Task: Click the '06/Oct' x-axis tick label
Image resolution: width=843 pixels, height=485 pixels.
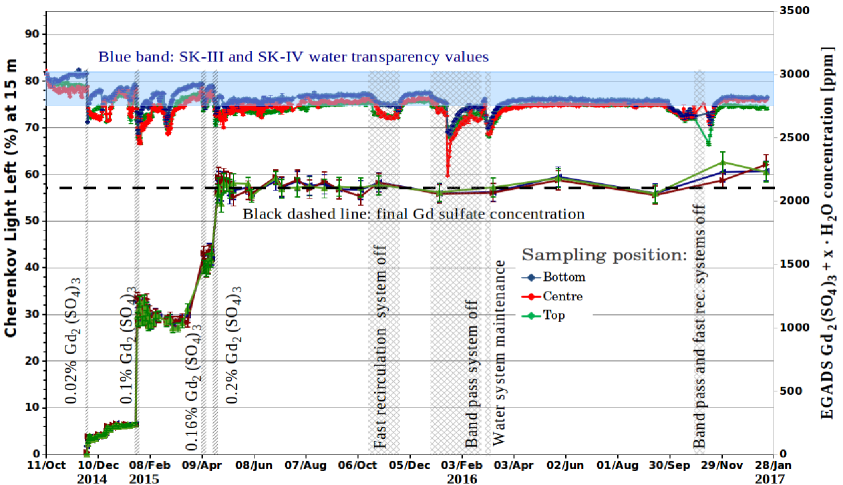Action: pyautogui.click(x=358, y=466)
